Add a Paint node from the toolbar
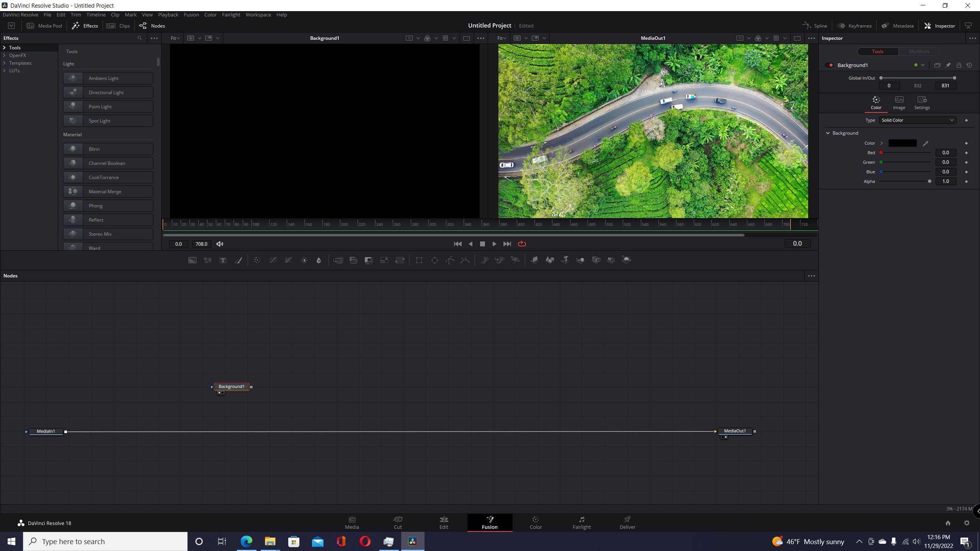The width and height of the screenshot is (980, 551). click(238, 260)
